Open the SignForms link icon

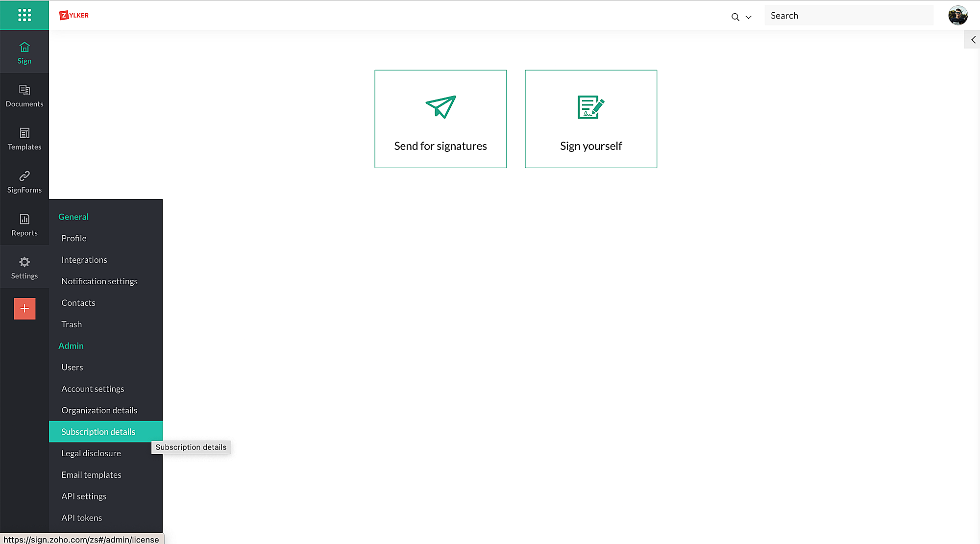coord(24,176)
